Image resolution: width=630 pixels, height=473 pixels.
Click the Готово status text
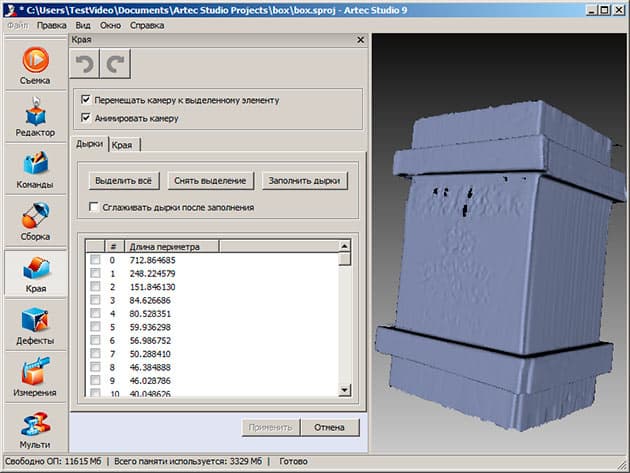tap(293, 461)
